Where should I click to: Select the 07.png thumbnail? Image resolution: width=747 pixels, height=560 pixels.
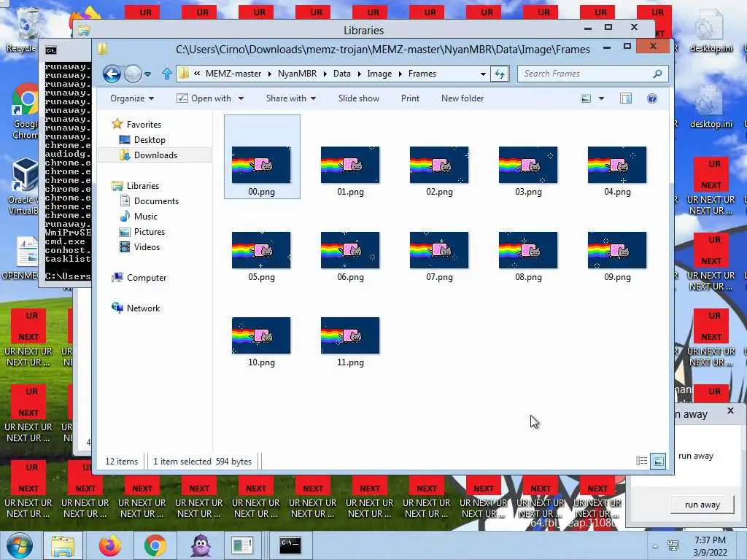[x=439, y=250]
